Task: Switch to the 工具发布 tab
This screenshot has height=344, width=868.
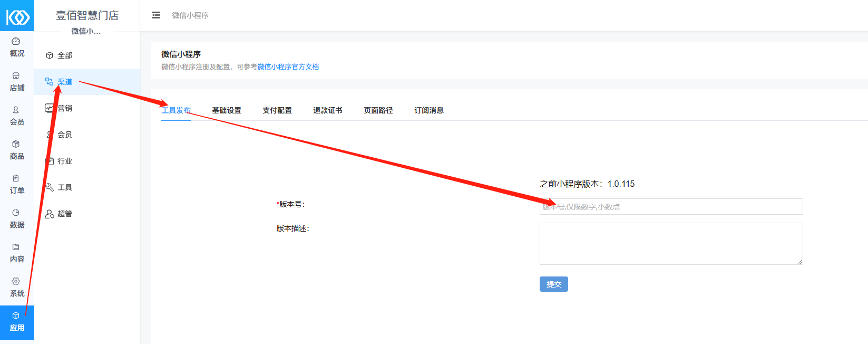Action: pyautogui.click(x=176, y=110)
